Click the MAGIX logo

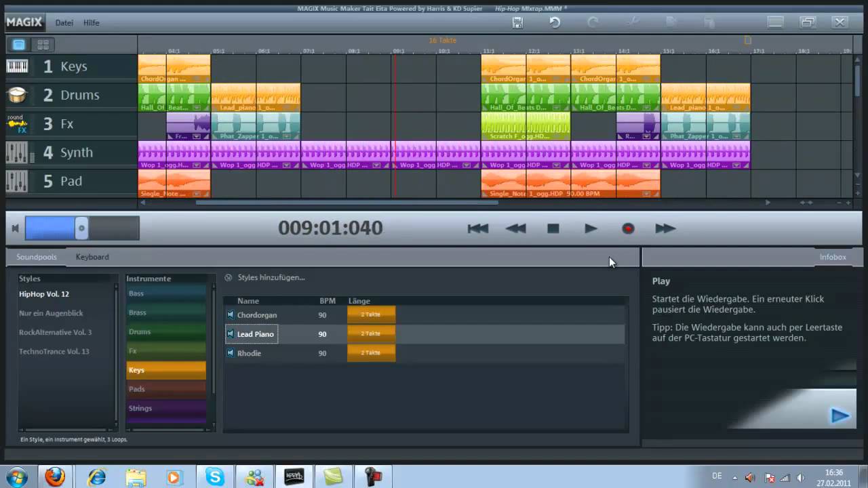[24, 22]
